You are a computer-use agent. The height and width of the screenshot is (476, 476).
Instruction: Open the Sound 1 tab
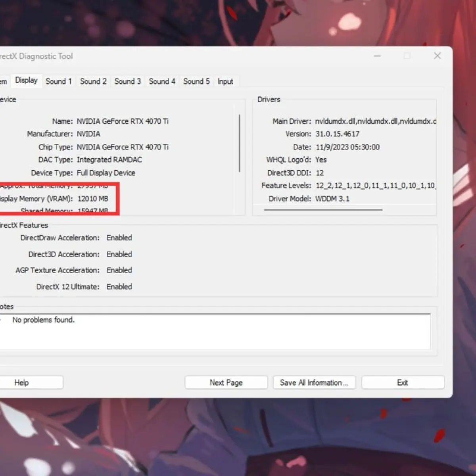point(59,81)
